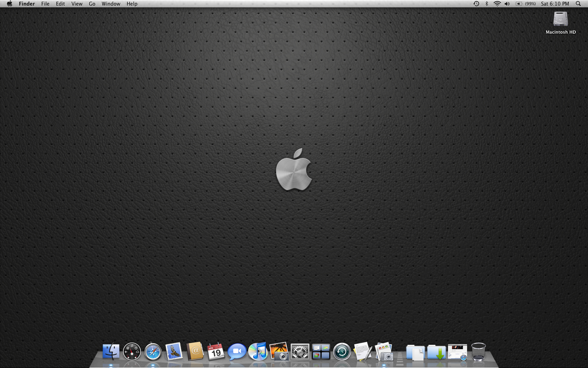Open the Edit menu

pyautogui.click(x=60, y=4)
